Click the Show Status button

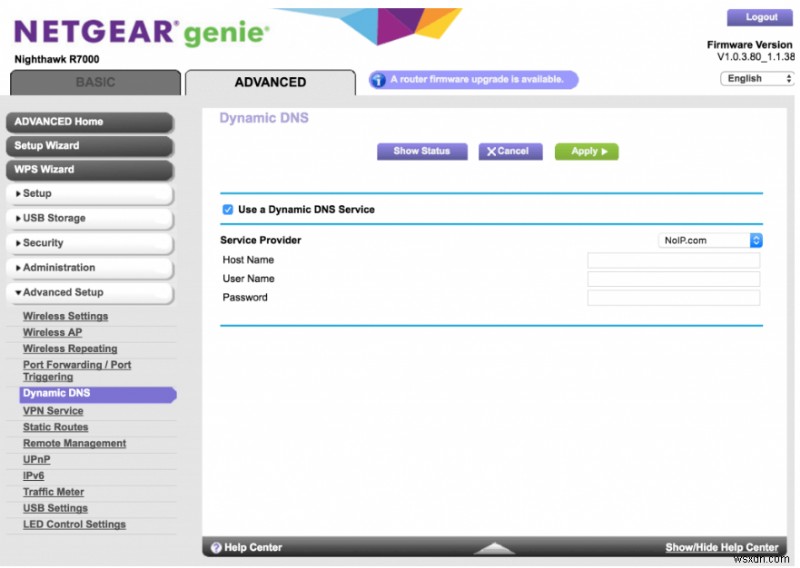tap(422, 152)
